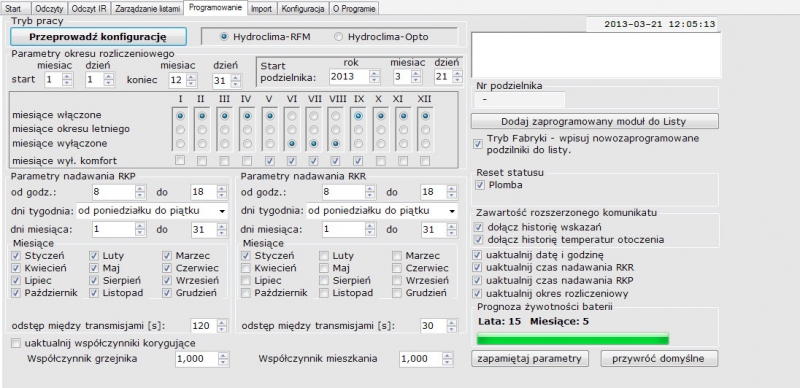Screen dimensions: 800x388
Task: Uncheck Grudzień in RKP months
Action: 167,293
